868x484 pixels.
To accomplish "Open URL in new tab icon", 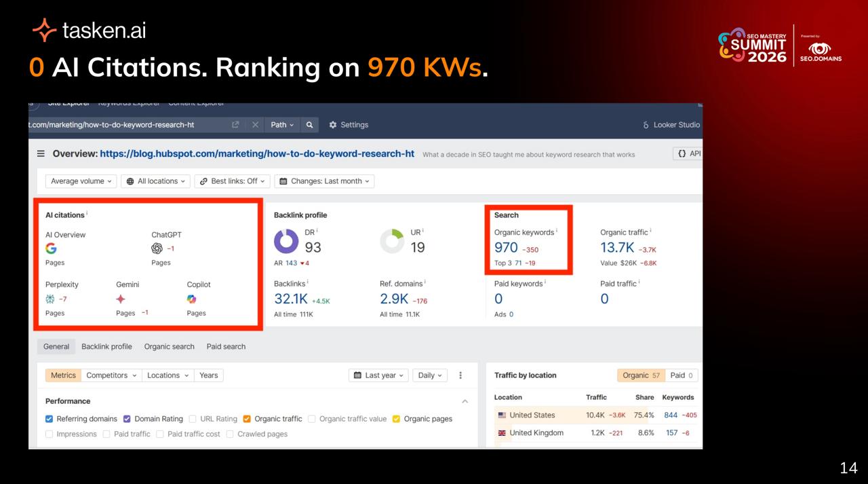I will tap(235, 125).
